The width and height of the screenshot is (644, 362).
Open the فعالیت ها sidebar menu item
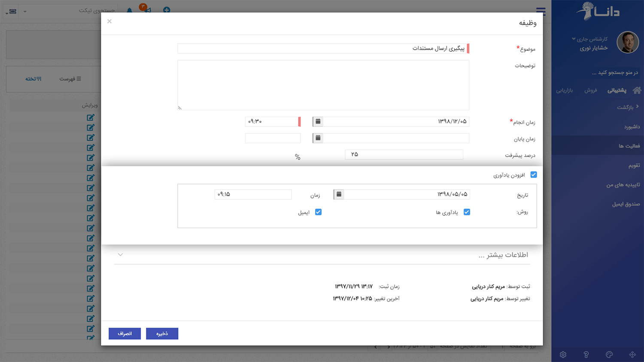click(x=629, y=146)
